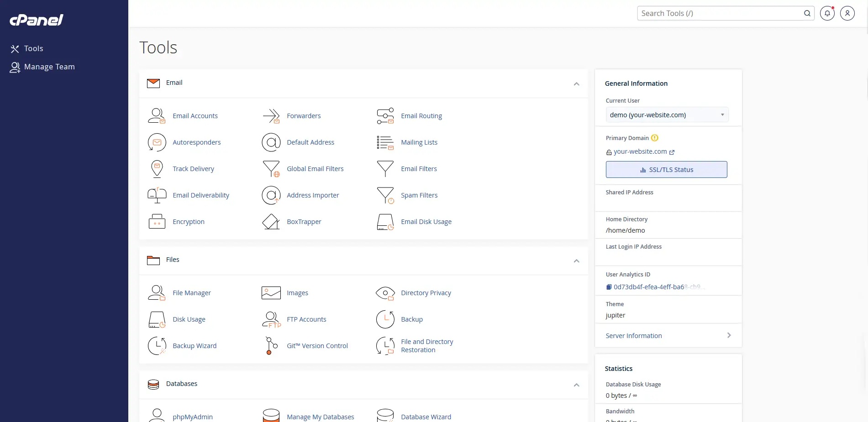Click the Email Accounts icon
The width and height of the screenshot is (868, 422).
(x=157, y=116)
